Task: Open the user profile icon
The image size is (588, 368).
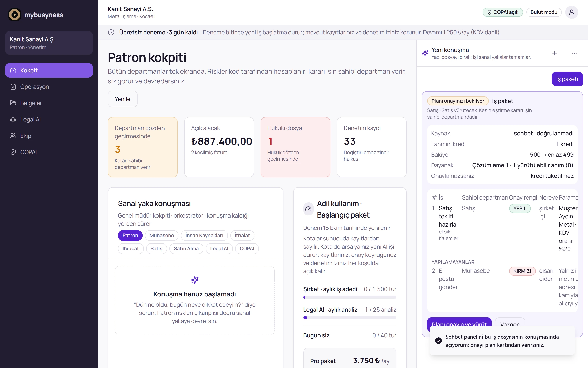Action: coord(571,12)
